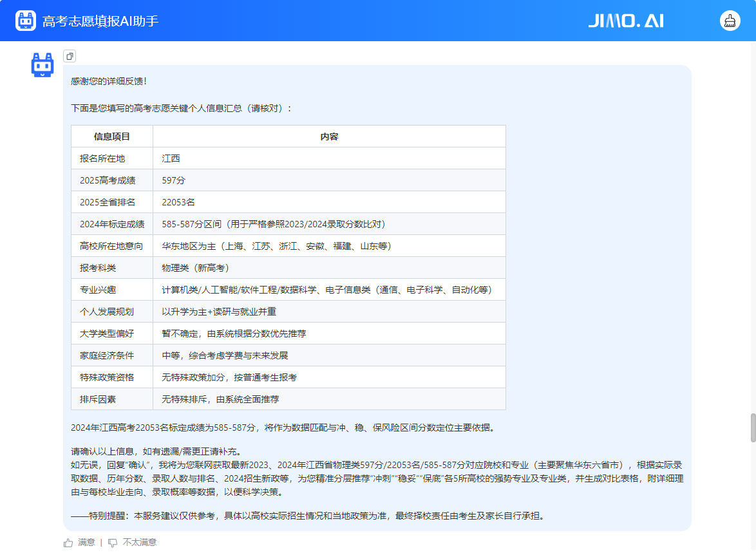Click the 专业兴趣 cell
This screenshot has width=756, height=555.
(112, 289)
